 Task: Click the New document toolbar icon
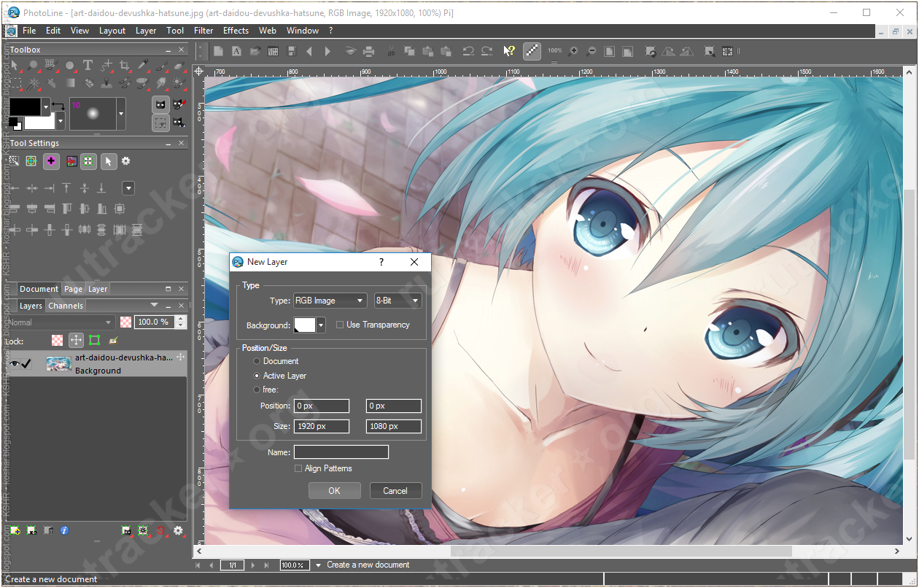pyautogui.click(x=218, y=51)
